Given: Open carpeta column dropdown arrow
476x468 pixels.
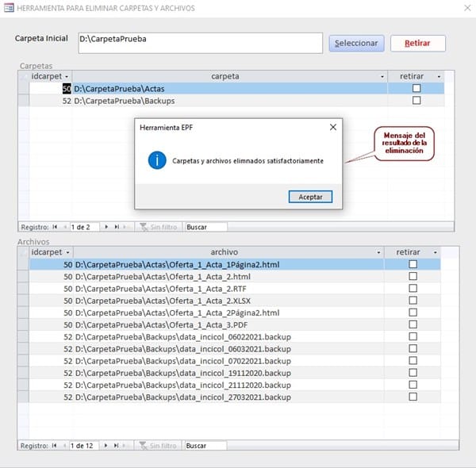Looking at the screenshot, I should coord(382,76).
